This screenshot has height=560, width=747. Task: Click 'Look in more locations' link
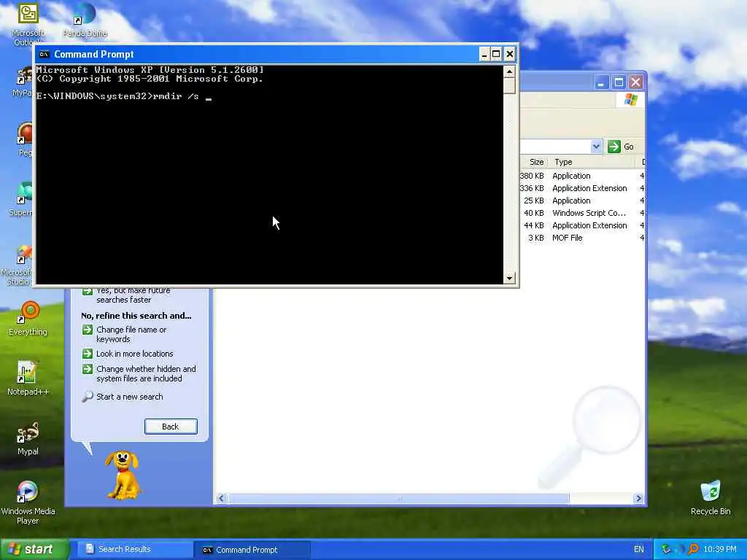[135, 354]
